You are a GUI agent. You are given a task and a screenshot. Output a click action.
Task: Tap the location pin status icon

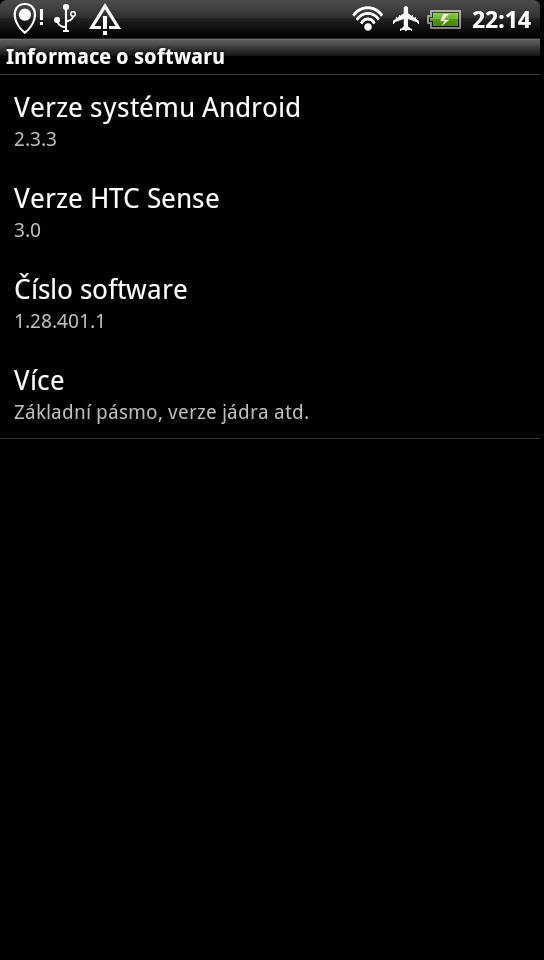[x=24, y=19]
